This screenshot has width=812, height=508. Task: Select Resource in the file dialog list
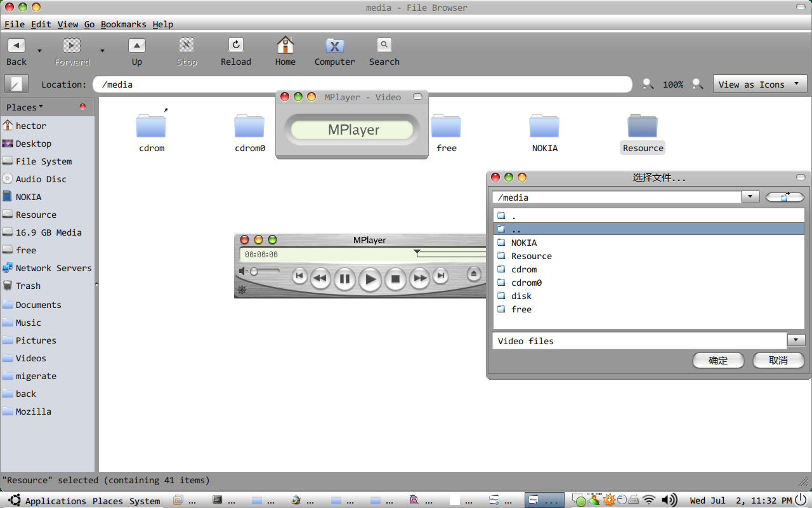(x=648, y=256)
